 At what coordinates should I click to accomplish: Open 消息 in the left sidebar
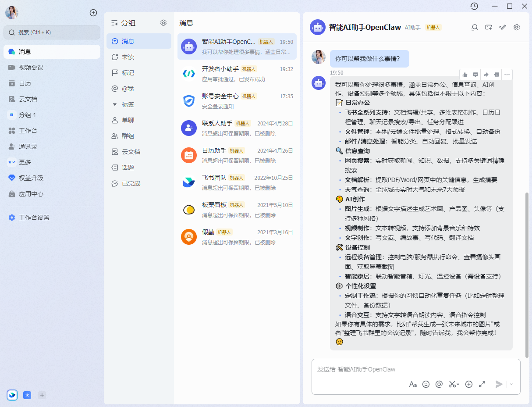[x=52, y=52]
